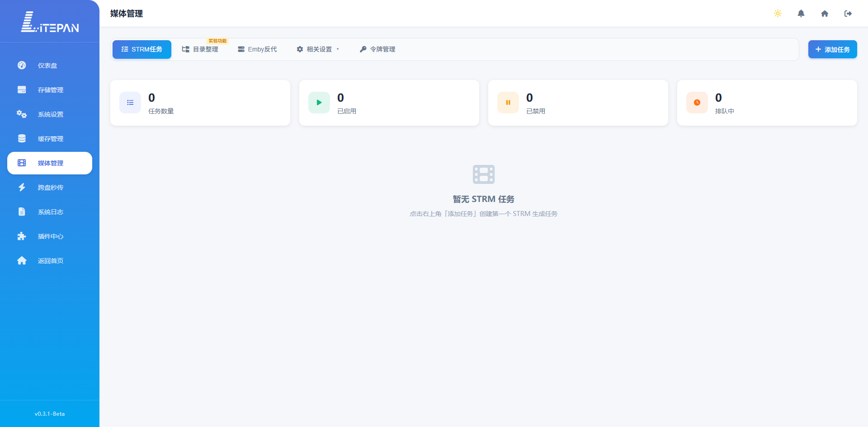Viewport: 868px width, 427px height.
Task: Click the 任务数量 statistics card
Action: point(200,103)
